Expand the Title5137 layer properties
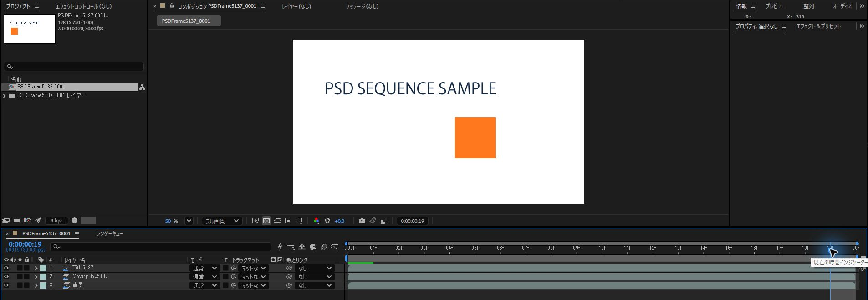The height and width of the screenshot is (300, 868). pyautogui.click(x=36, y=268)
